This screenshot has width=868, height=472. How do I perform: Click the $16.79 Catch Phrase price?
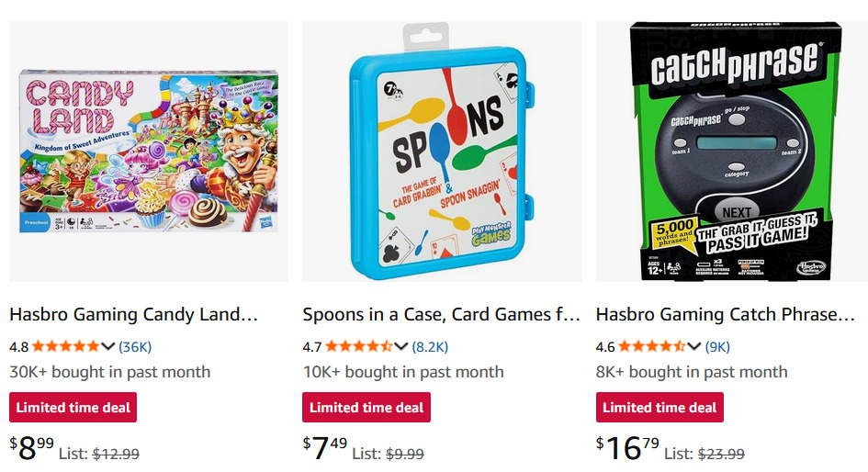pos(628,448)
